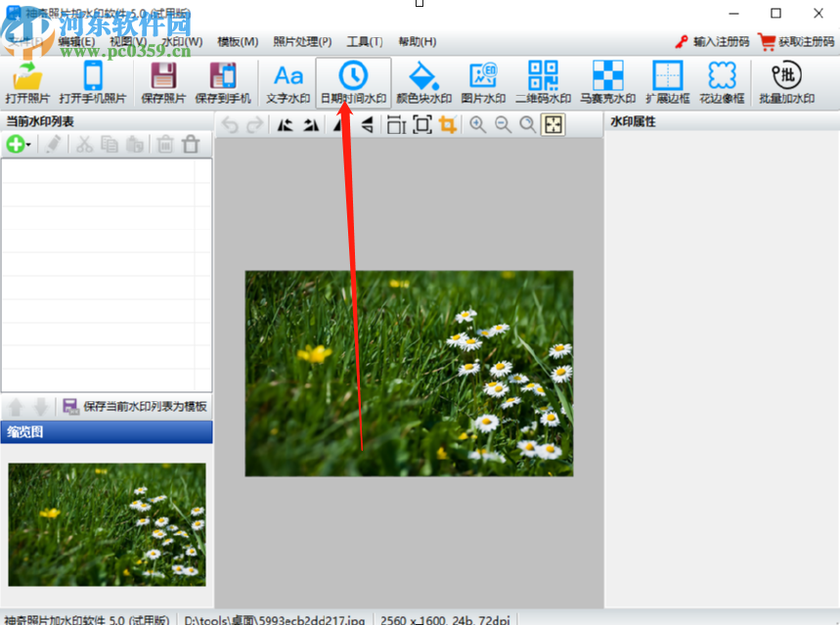Click 打开手机照片 phone icon

coord(93,82)
